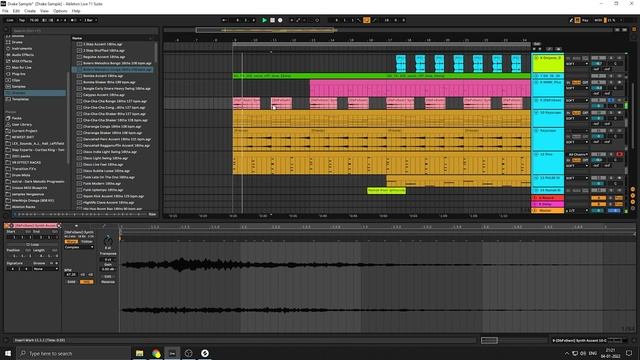This screenshot has width=640, height=360.
Task: Toggle the Link button in the control bar
Action: pos(10,20)
